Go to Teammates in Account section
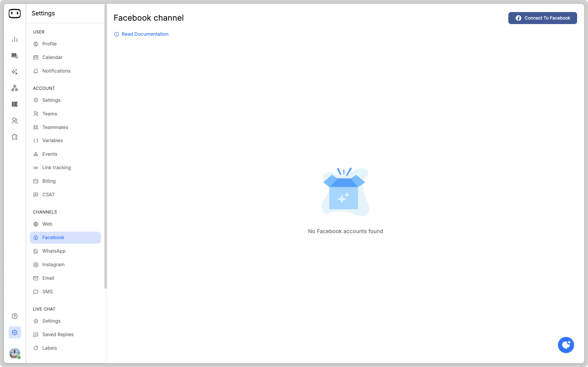This screenshot has height=367, width=588. point(55,127)
